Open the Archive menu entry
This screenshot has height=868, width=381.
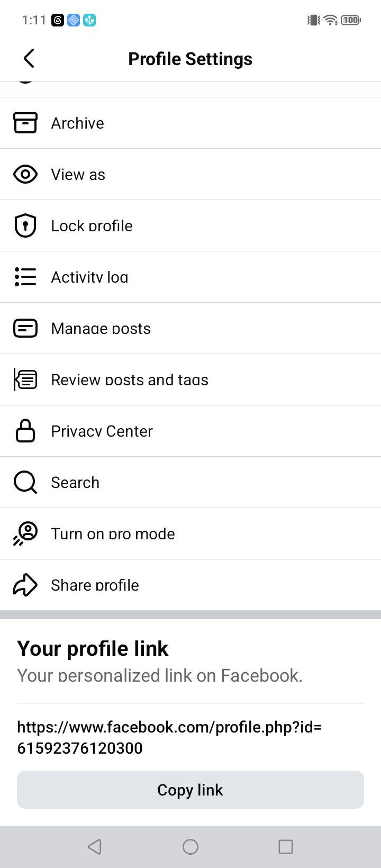pos(190,123)
